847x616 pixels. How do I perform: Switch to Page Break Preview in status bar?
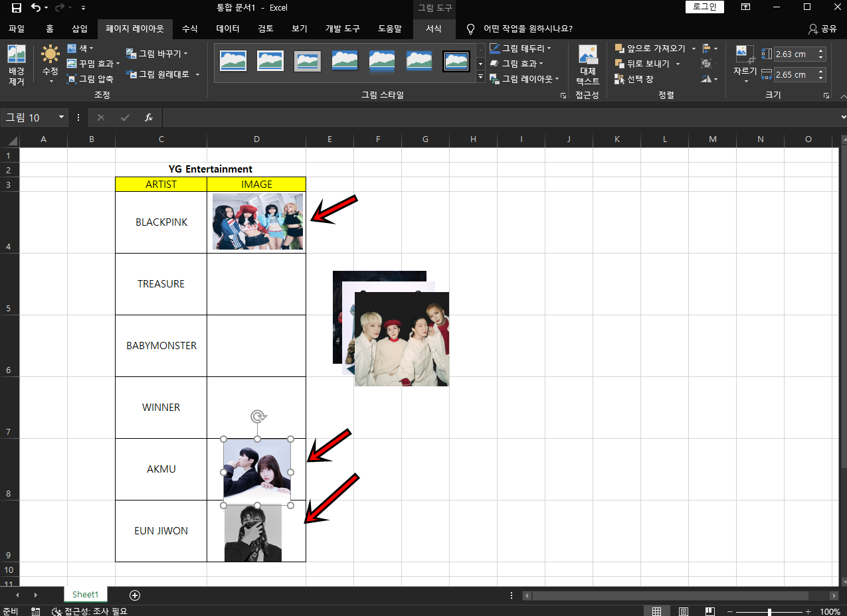tap(709, 611)
